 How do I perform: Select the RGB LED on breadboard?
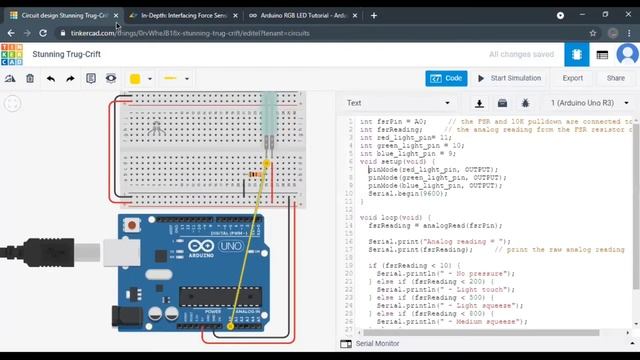coord(156,128)
